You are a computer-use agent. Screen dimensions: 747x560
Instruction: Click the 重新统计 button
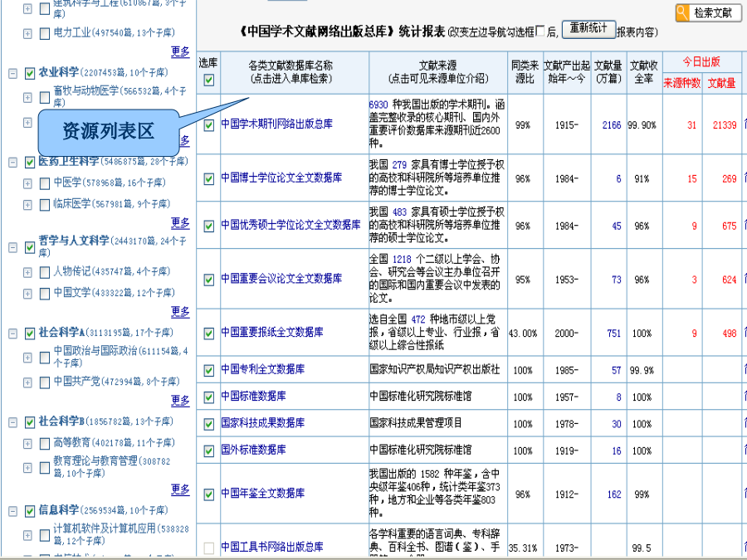pyautogui.click(x=588, y=29)
